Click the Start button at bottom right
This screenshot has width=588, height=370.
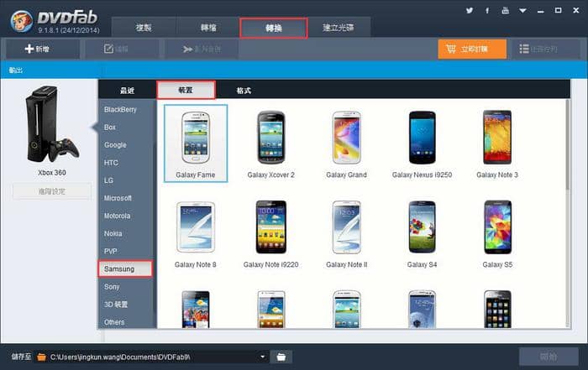click(549, 357)
